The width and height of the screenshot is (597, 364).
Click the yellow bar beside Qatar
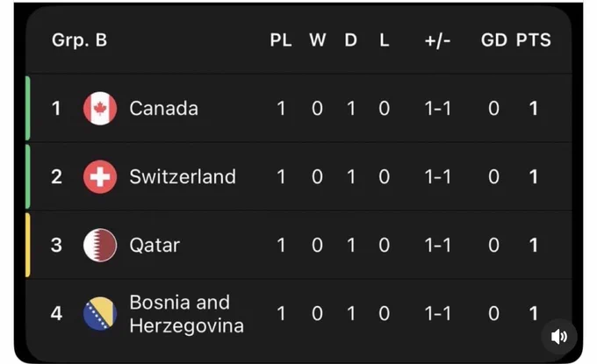click(x=28, y=245)
